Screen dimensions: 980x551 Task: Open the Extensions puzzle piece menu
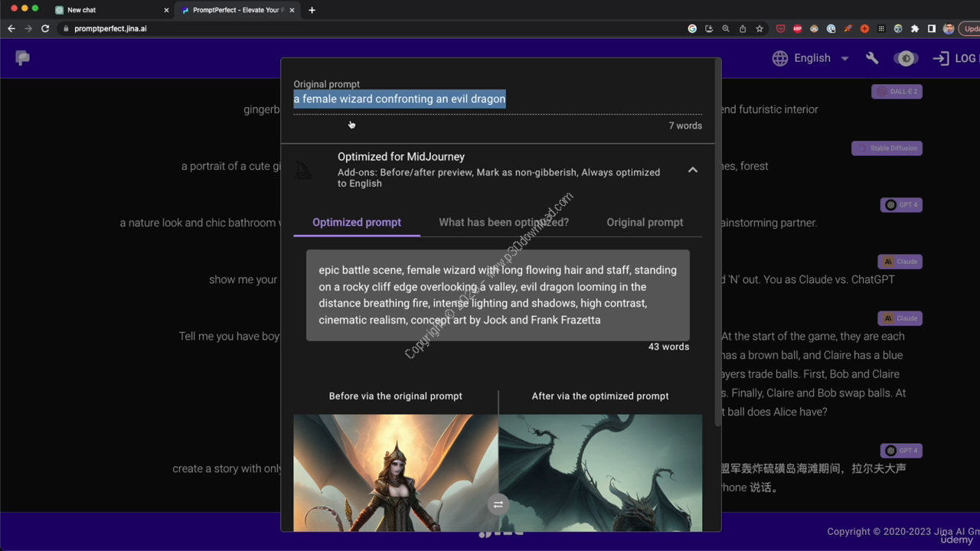click(915, 28)
